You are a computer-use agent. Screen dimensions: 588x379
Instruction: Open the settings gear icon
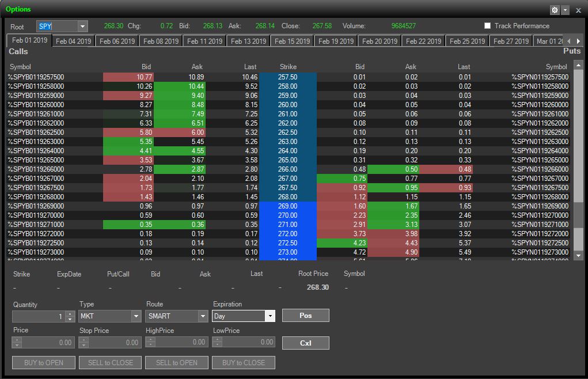click(555, 10)
